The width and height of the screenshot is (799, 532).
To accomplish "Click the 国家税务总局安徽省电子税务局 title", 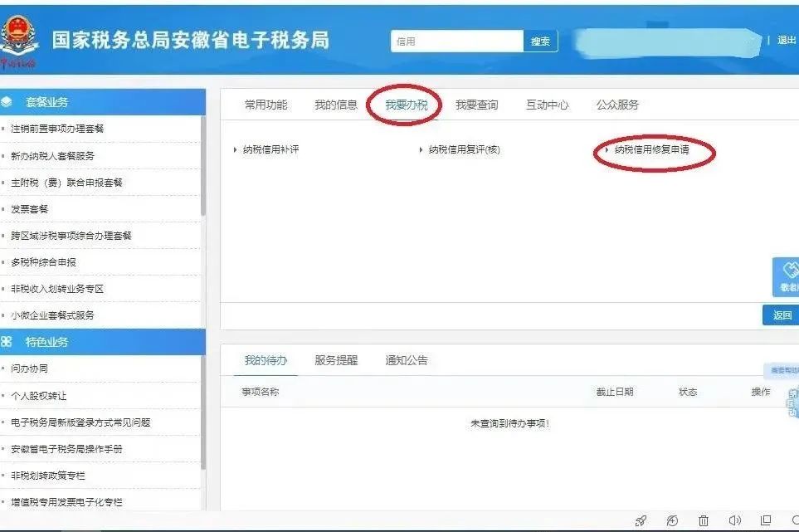I will [191, 41].
